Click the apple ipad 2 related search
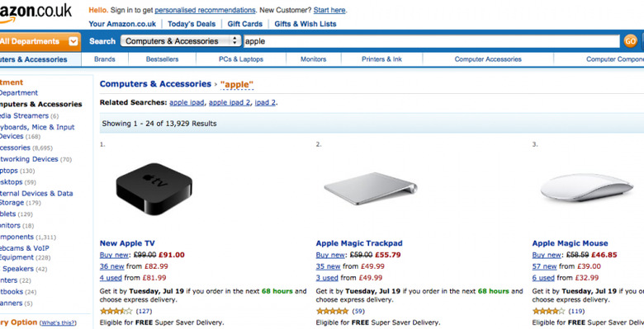 tap(230, 102)
